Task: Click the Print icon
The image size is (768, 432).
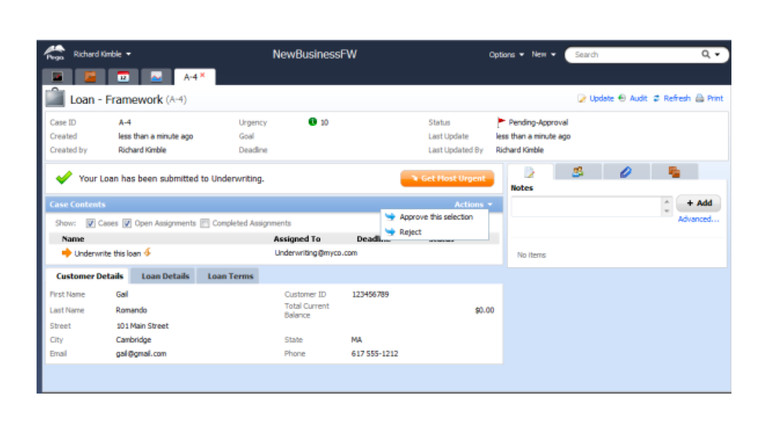Action: click(x=700, y=99)
